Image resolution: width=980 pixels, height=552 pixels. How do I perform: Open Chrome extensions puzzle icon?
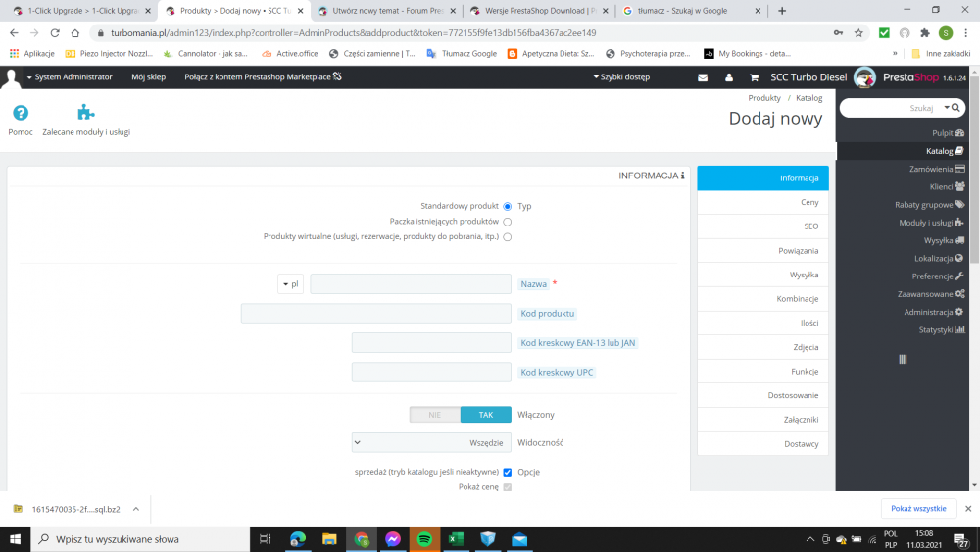click(925, 33)
